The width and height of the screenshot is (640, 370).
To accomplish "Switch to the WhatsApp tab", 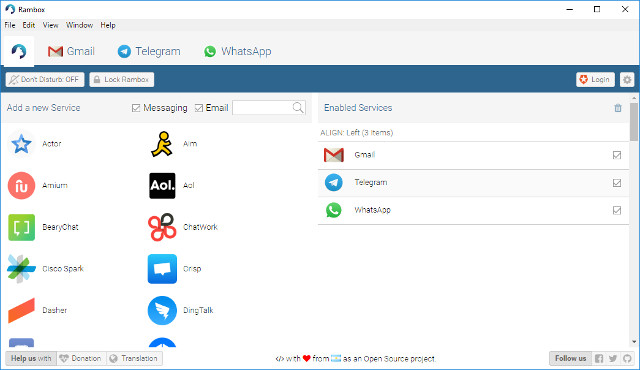I will coord(237,51).
